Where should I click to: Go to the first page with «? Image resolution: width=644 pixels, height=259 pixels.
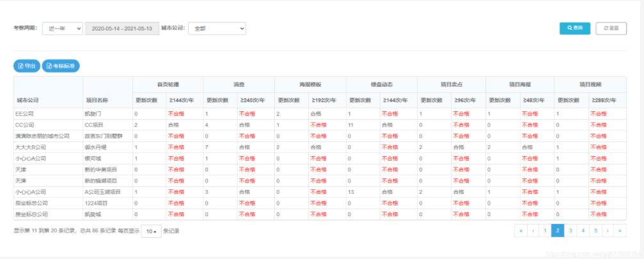click(521, 231)
